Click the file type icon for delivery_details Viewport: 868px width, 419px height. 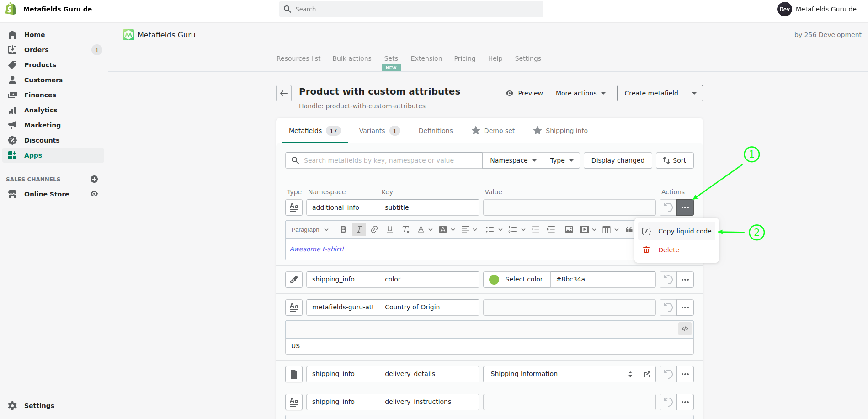pos(294,374)
